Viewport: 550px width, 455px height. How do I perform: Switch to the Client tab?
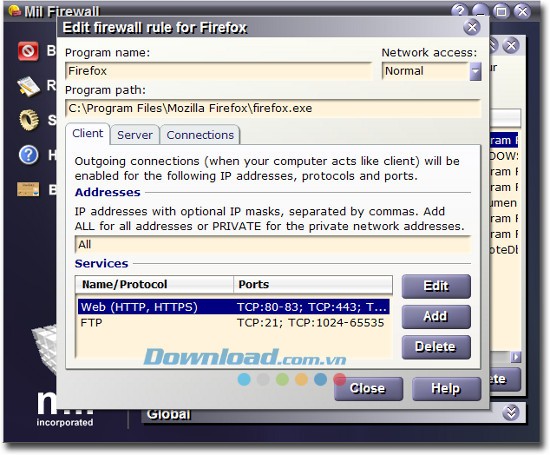click(x=88, y=133)
